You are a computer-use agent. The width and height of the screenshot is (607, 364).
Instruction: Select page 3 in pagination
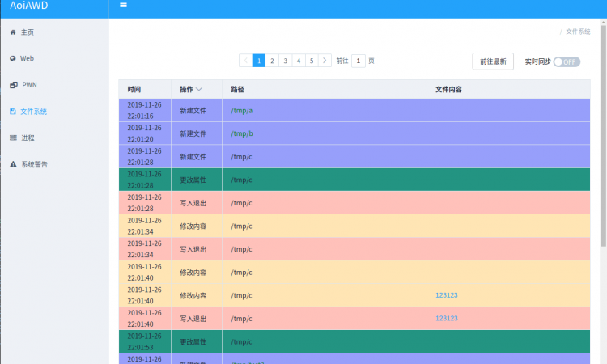(x=286, y=61)
